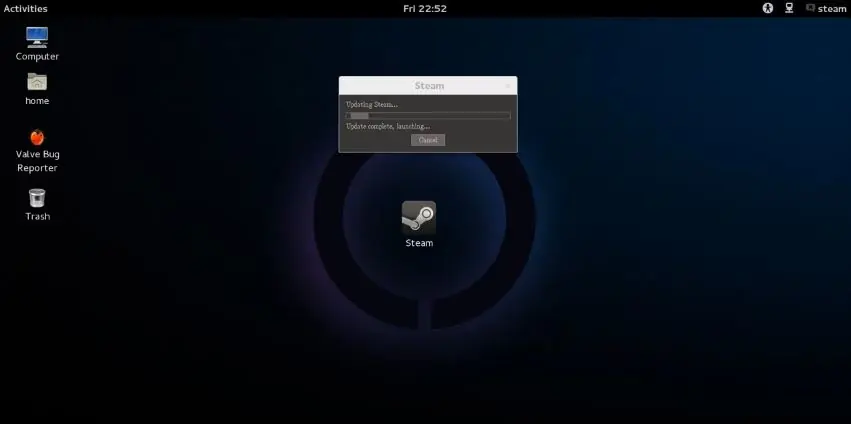
Task: Launch the Valve Bug Reporter icon
Action: coord(37,137)
